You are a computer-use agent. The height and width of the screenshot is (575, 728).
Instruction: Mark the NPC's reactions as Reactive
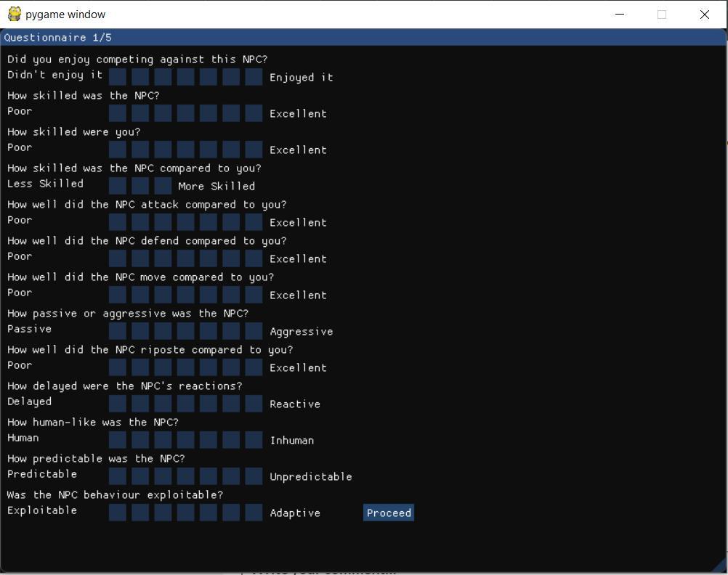click(x=254, y=402)
